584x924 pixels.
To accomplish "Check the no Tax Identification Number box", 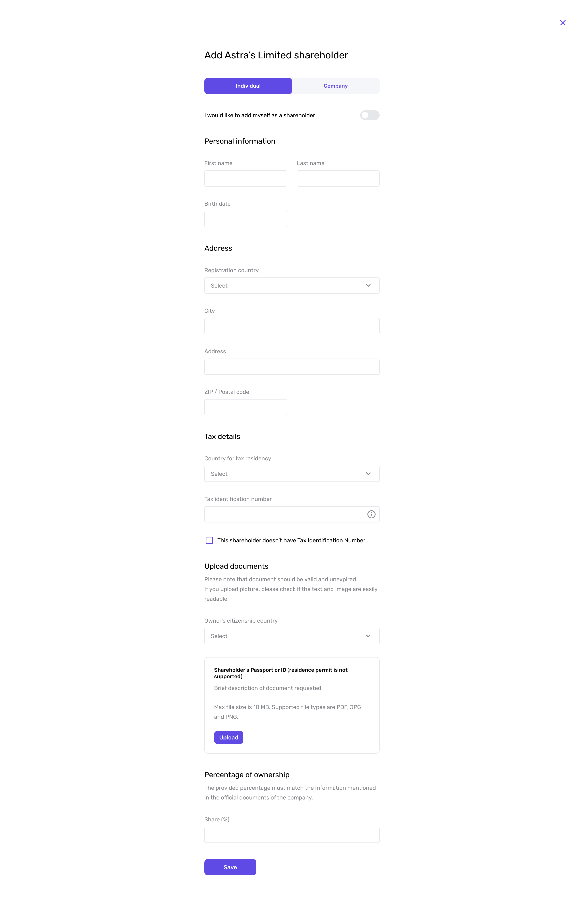I will click(209, 540).
